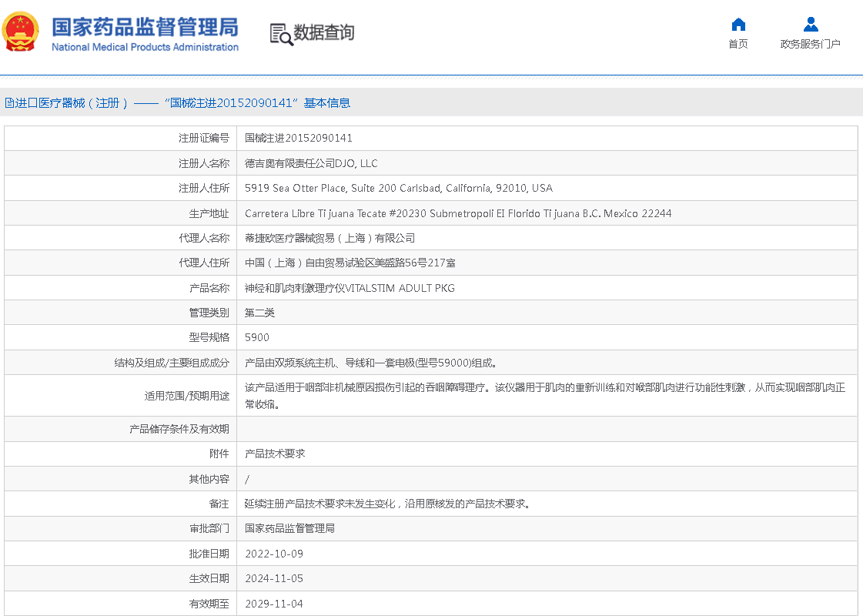Click the home house icon

738,24
